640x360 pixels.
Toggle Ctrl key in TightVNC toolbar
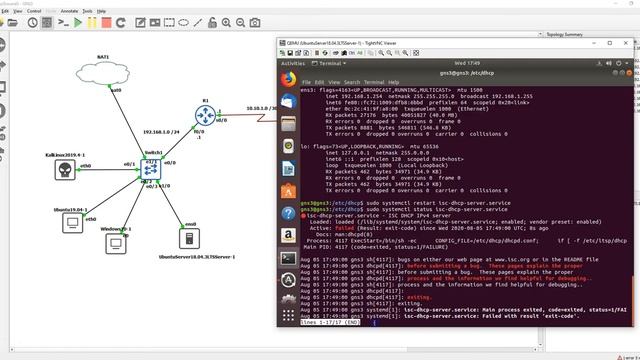[352, 53]
